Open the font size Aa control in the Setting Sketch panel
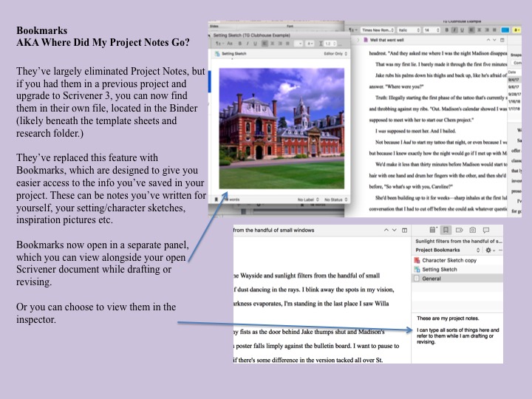Screen dimensions: 532x399 coord(230,44)
